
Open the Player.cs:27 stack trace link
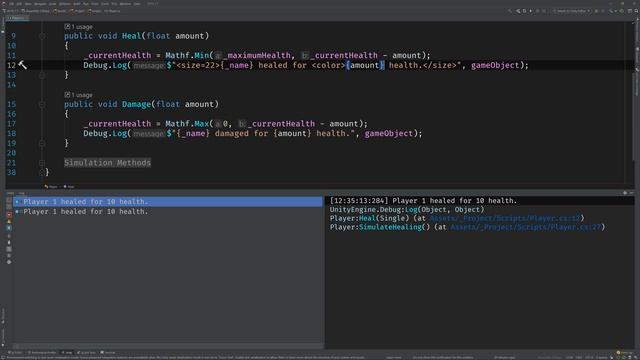pyautogui.click(x=526, y=227)
